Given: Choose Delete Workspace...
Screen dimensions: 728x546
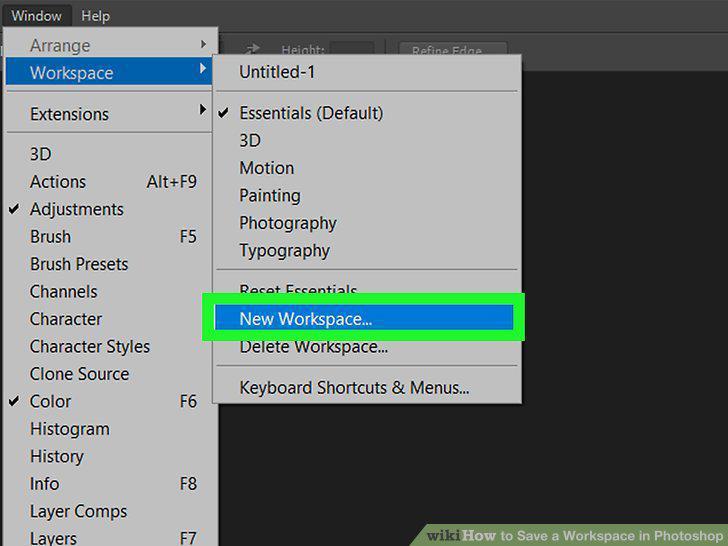Looking at the screenshot, I should (x=367, y=348).
